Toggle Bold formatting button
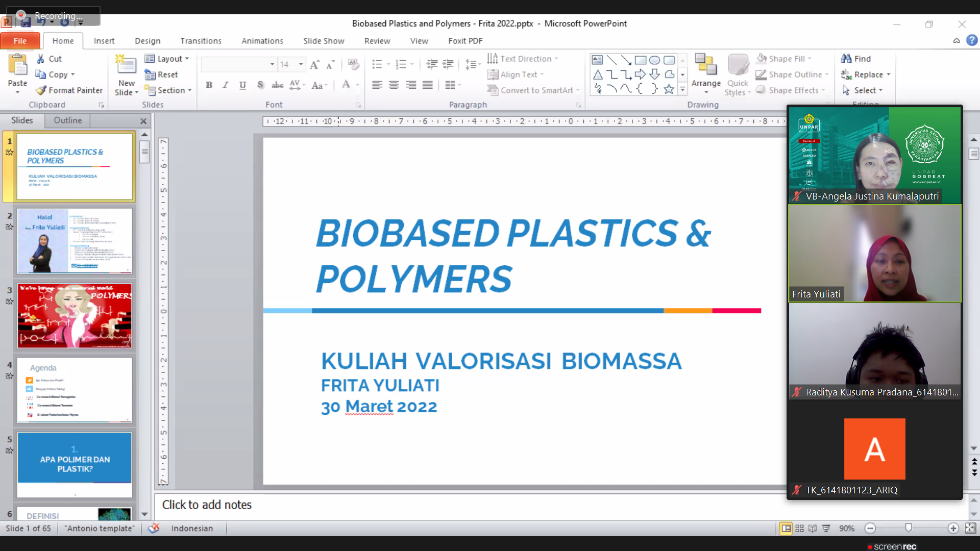The height and width of the screenshot is (551, 980). click(x=209, y=85)
